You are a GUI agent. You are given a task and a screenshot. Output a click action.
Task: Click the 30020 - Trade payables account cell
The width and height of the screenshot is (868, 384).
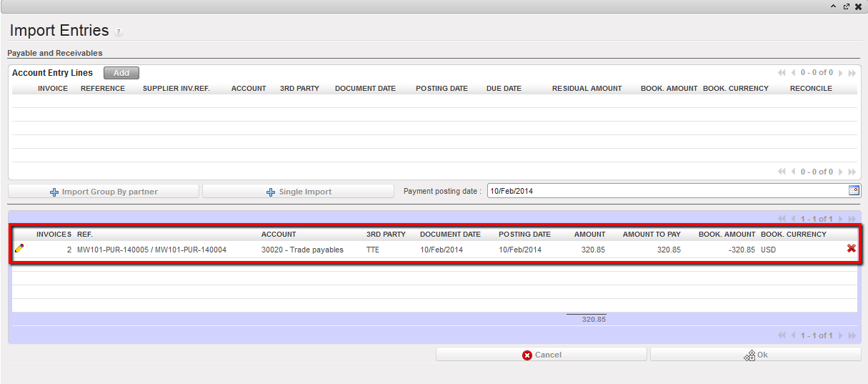(x=302, y=250)
